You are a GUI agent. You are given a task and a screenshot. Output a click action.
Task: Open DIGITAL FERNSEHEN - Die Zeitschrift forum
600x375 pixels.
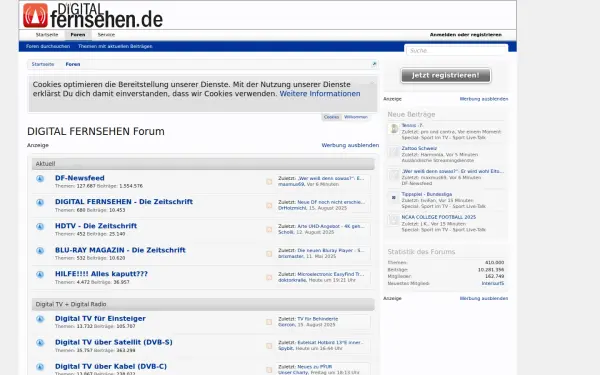click(x=124, y=202)
